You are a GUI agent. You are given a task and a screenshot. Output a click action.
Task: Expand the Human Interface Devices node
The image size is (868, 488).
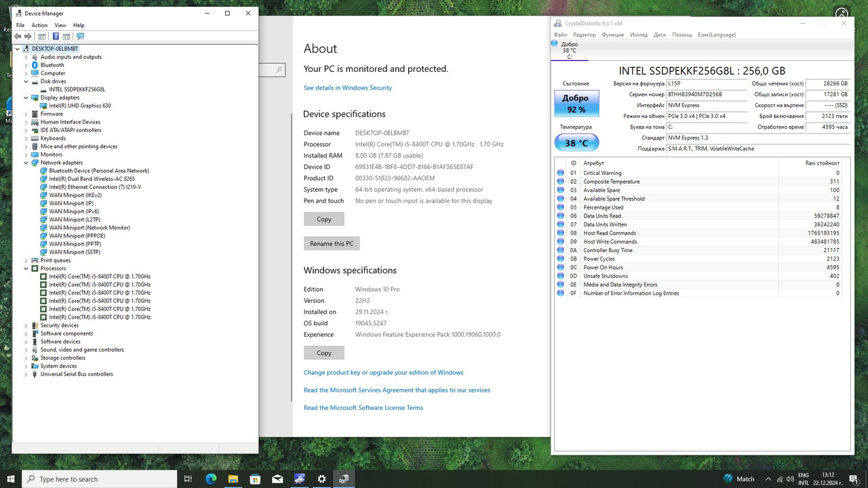26,122
